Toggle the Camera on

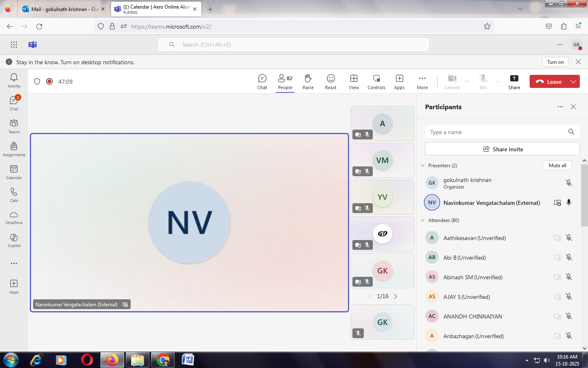coord(452,81)
